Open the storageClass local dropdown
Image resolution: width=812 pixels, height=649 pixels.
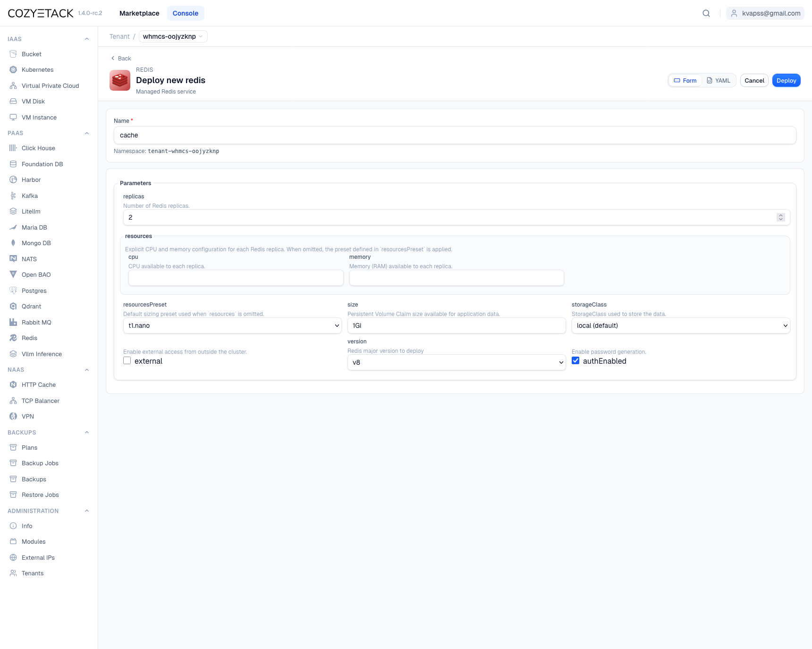coord(681,325)
